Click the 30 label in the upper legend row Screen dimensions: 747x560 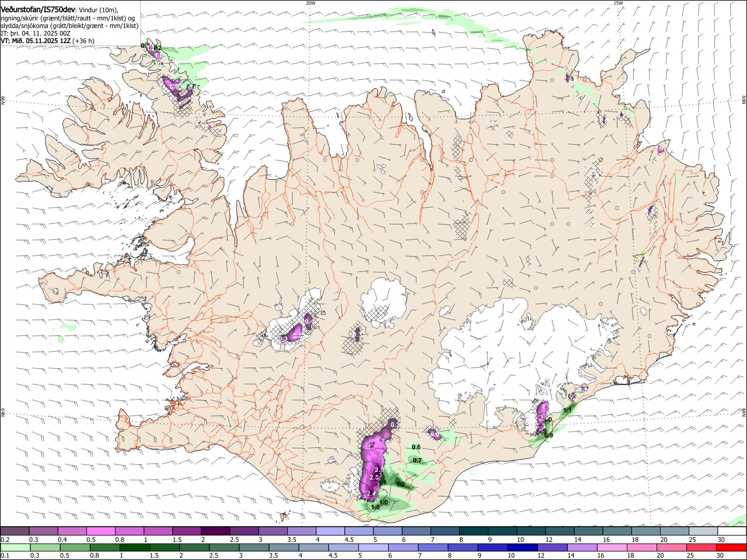721,540
